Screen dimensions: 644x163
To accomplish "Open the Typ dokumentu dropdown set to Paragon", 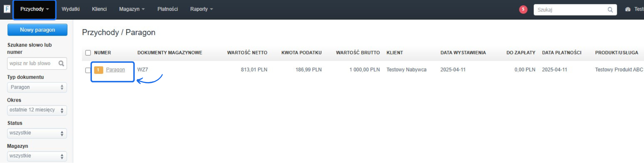I will tap(37, 87).
